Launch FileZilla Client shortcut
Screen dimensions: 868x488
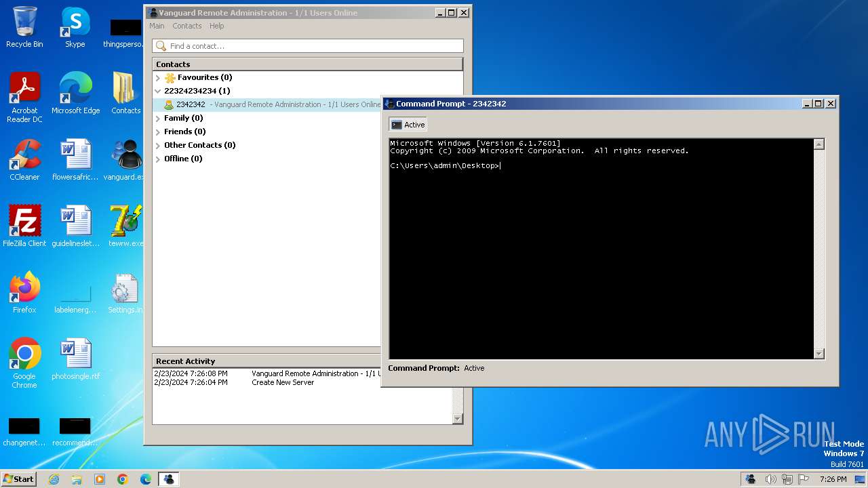click(x=24, y=226)
